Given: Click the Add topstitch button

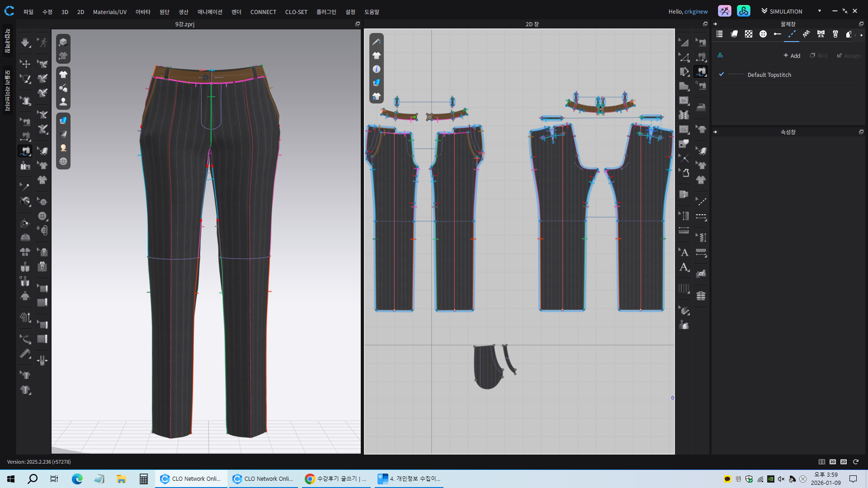Looking at the screenshot, I should coord(792,56).
